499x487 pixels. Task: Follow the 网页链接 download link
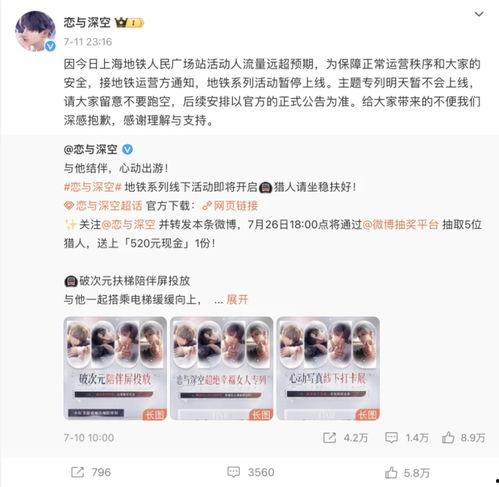(230, 206)
